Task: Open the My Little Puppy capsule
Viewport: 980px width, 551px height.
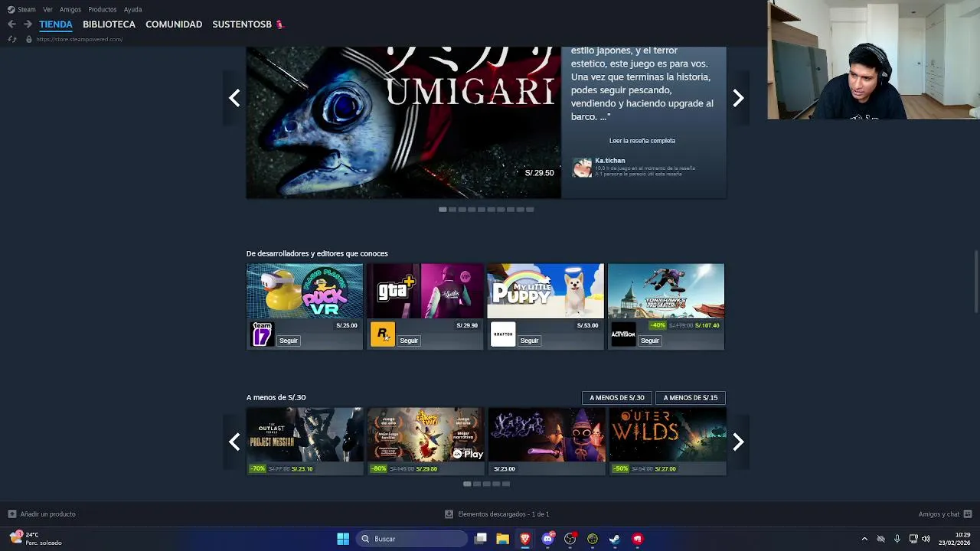Action: point(546,291)
